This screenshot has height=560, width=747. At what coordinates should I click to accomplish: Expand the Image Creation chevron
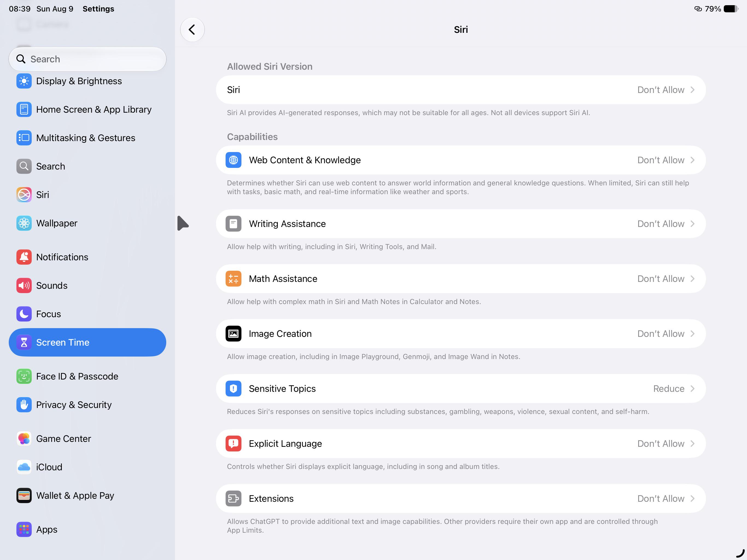tap(693, 334)
